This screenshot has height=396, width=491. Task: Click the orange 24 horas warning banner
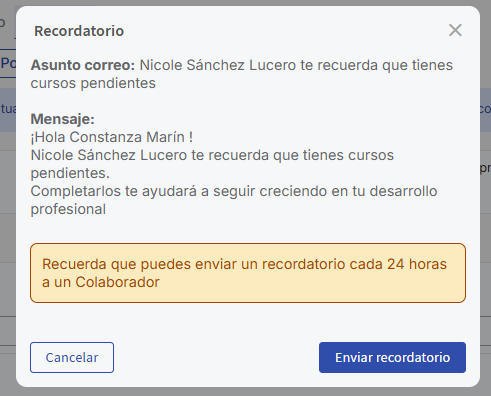[248, 273]
